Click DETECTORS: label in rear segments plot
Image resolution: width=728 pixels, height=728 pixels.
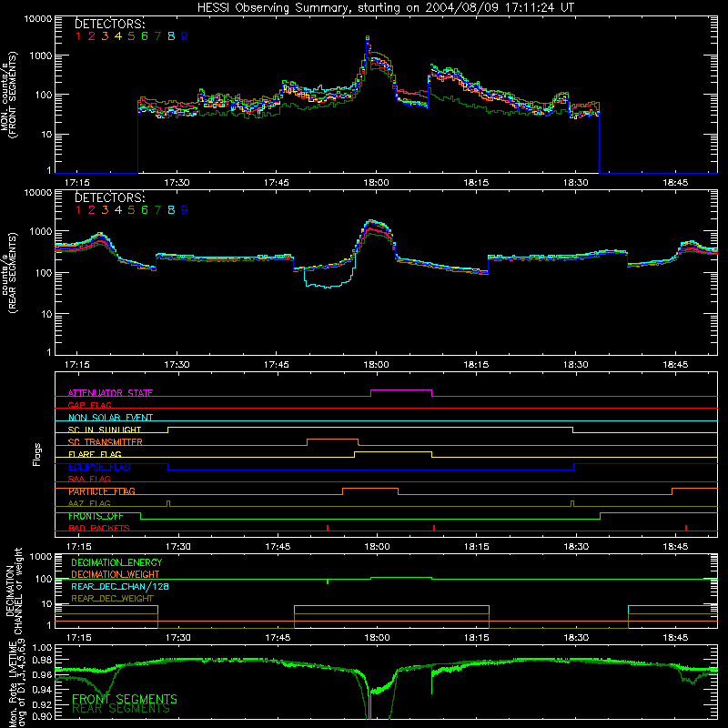click(x=109, y=197)
